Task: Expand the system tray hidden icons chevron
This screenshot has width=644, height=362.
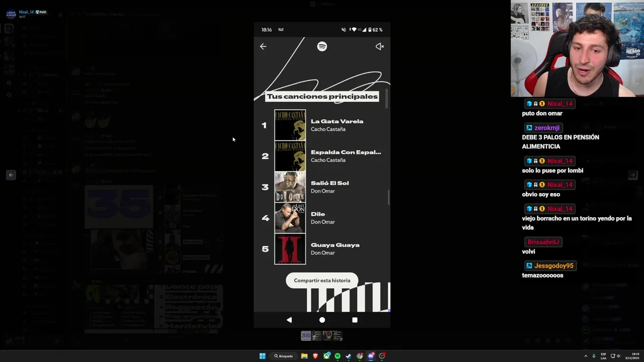Action: coord(586,356)
